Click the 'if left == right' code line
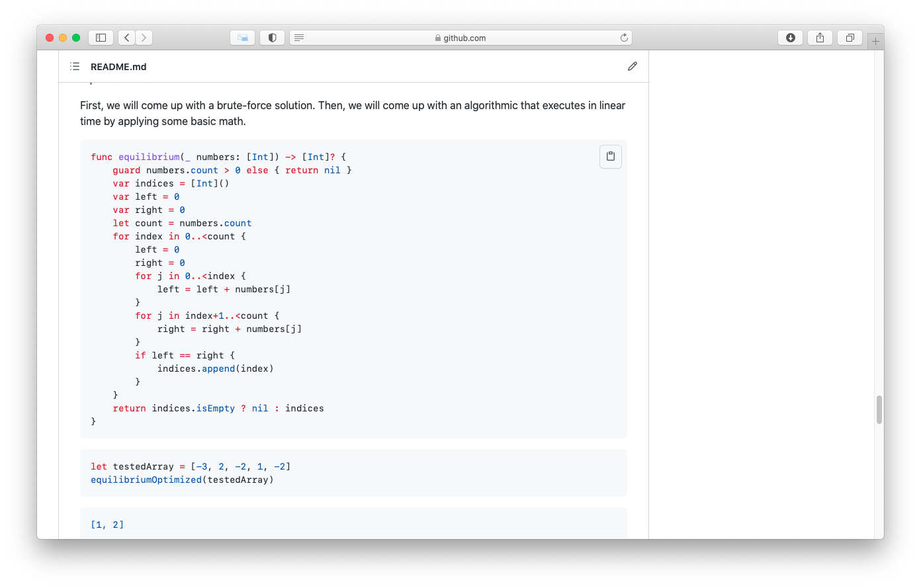 click(x=185, y=355)
